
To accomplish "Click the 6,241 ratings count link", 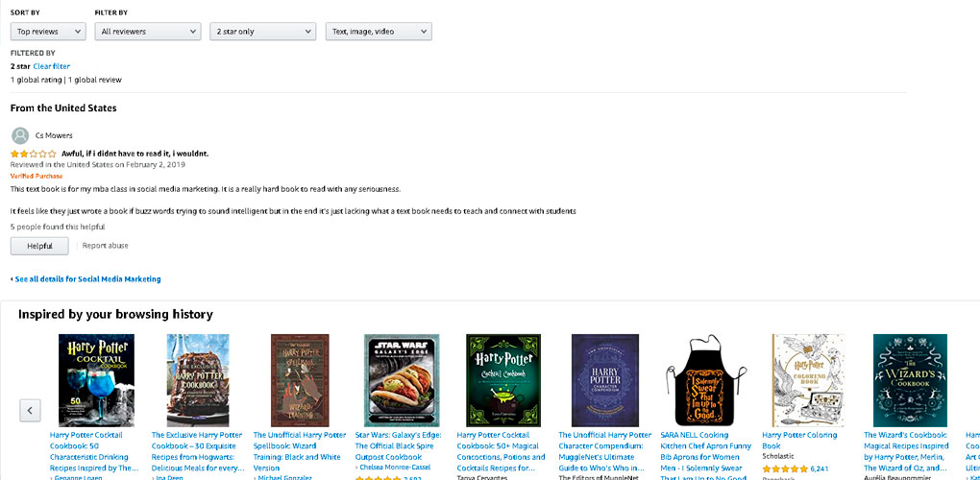I will pos(820,468).
